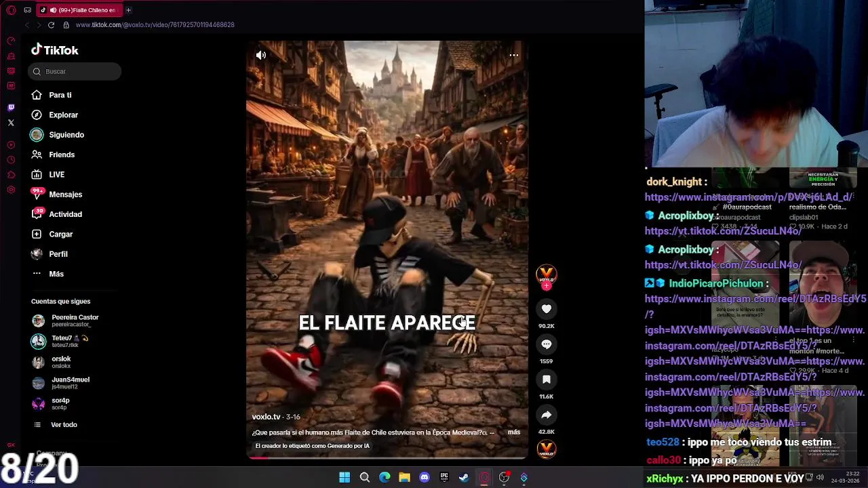
Task: Open Opera sidebar GX Control speedometer
Action: [x=11, y=41]
